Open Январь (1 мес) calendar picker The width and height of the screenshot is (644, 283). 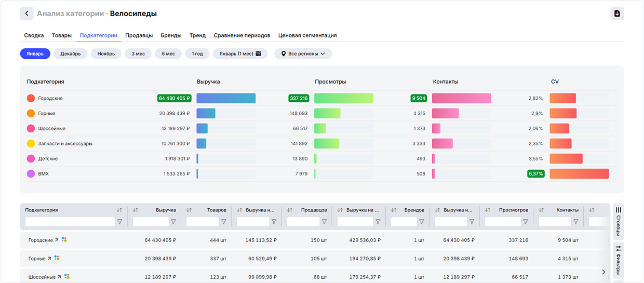click(240, 54)
